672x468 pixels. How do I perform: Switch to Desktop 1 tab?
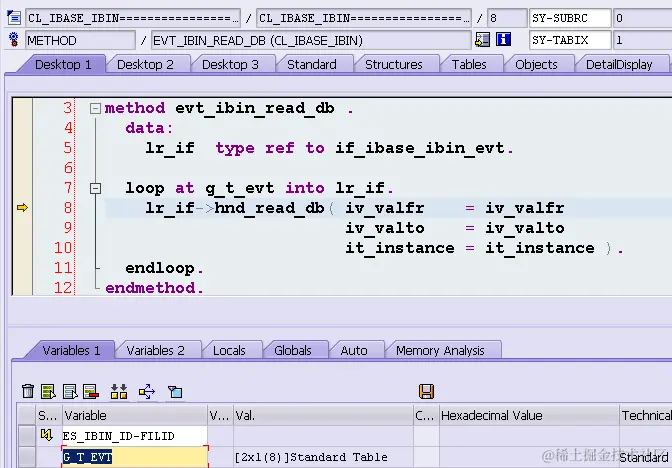[63, 65]
